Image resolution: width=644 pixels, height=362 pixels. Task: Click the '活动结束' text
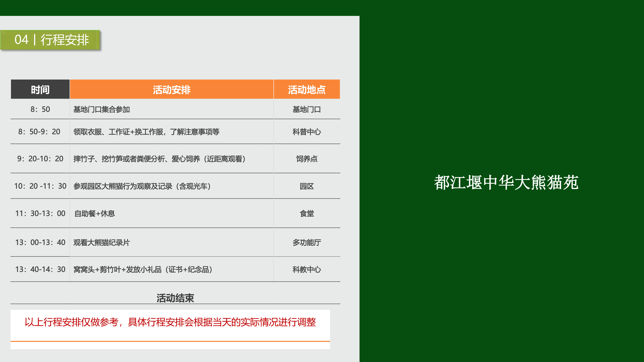point(175,298)
